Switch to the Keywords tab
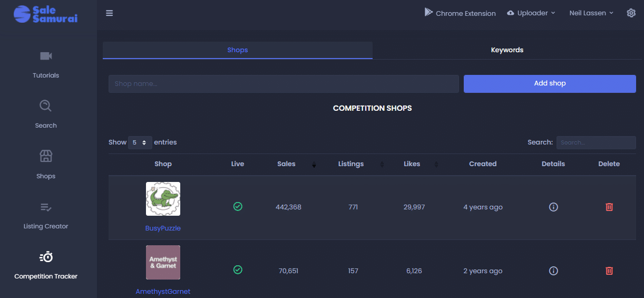This screenshot has height=298, width=644. point(507,50)
